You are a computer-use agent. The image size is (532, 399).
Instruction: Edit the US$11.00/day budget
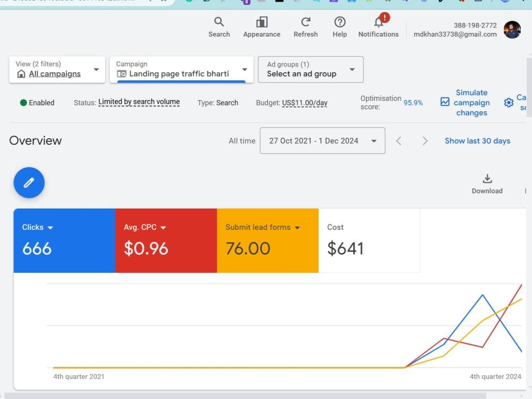click(305, 103)
